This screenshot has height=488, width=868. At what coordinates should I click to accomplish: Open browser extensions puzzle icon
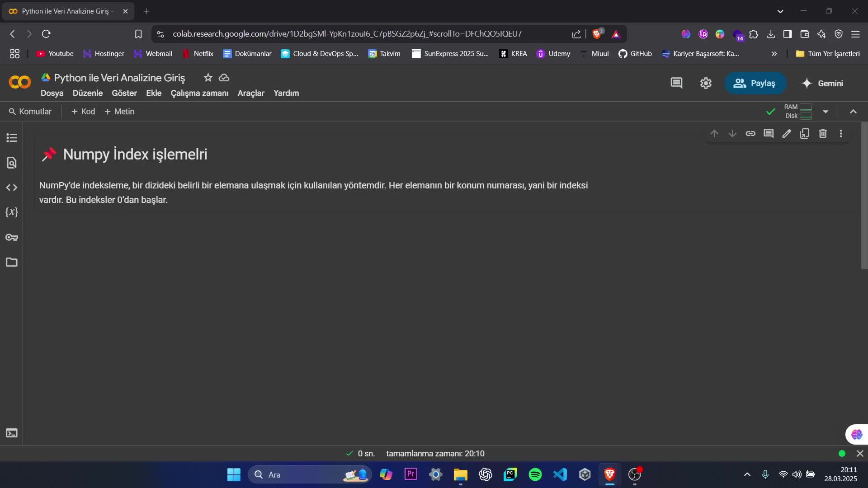(754, 34)
